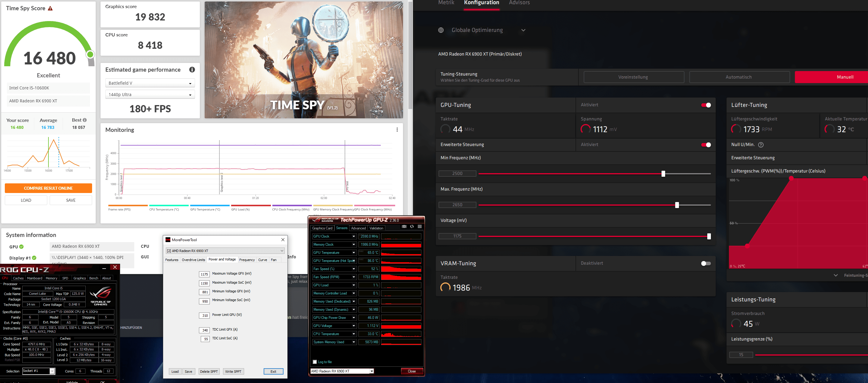Viewport: 868px width, 383px height.
Task: Click the Spannung gauge icon showing 1112 mV
Action: [586, 129]
